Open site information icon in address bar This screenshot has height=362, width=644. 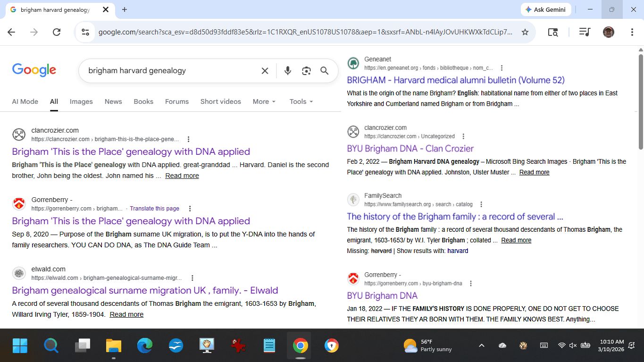click(x=85, y=32)
